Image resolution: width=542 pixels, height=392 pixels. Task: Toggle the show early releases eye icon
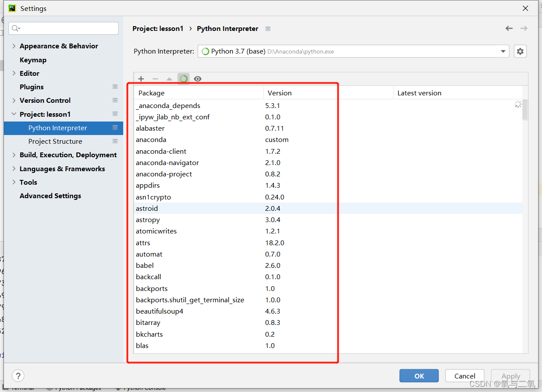[198, 79]
